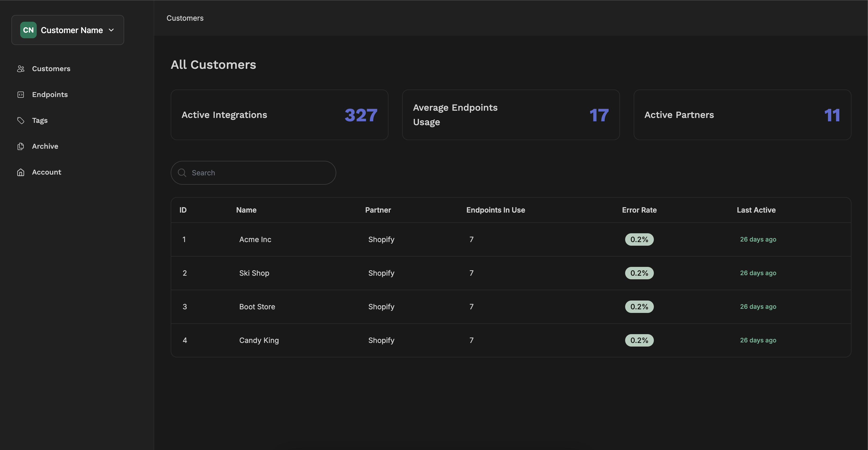Click the Account home icon in sidebar
The width and height of the screenshot is (868, 450).
point(20,172)
